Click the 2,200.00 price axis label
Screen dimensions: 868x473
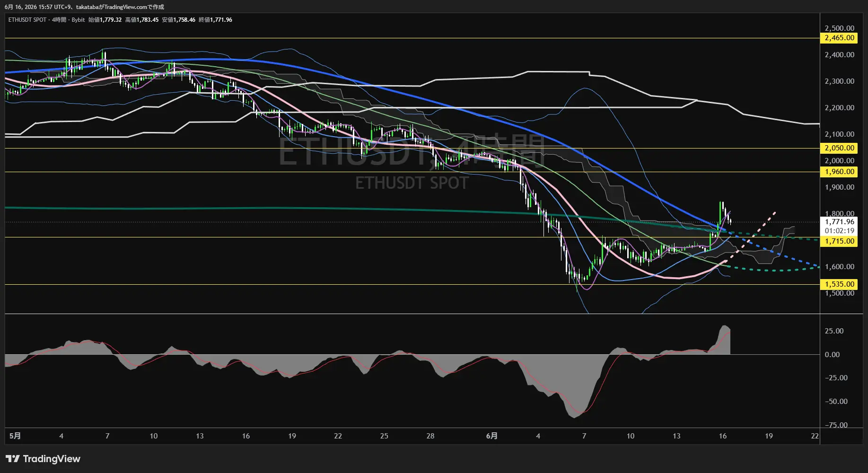[x=839, y=108]
